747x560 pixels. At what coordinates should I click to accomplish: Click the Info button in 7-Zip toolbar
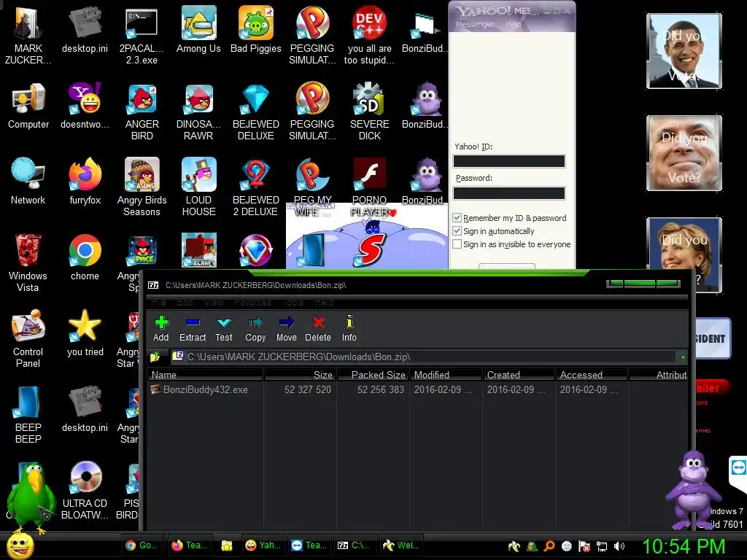coord(349,329)
